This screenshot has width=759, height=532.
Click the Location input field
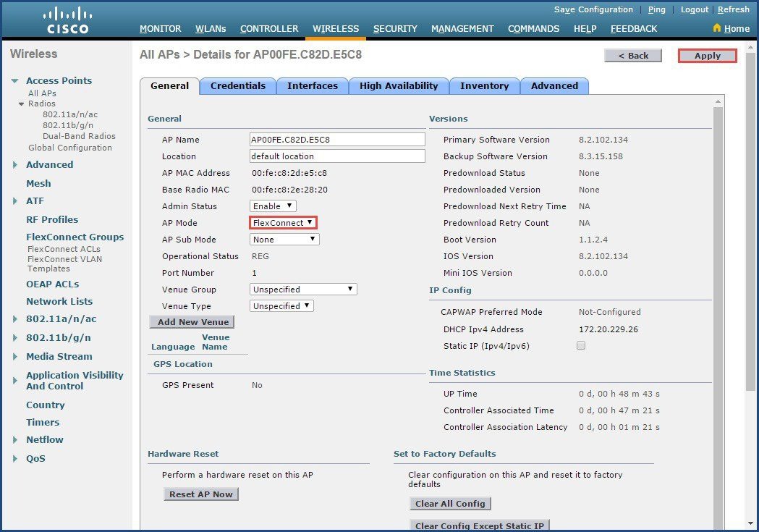tap(337, 156)
